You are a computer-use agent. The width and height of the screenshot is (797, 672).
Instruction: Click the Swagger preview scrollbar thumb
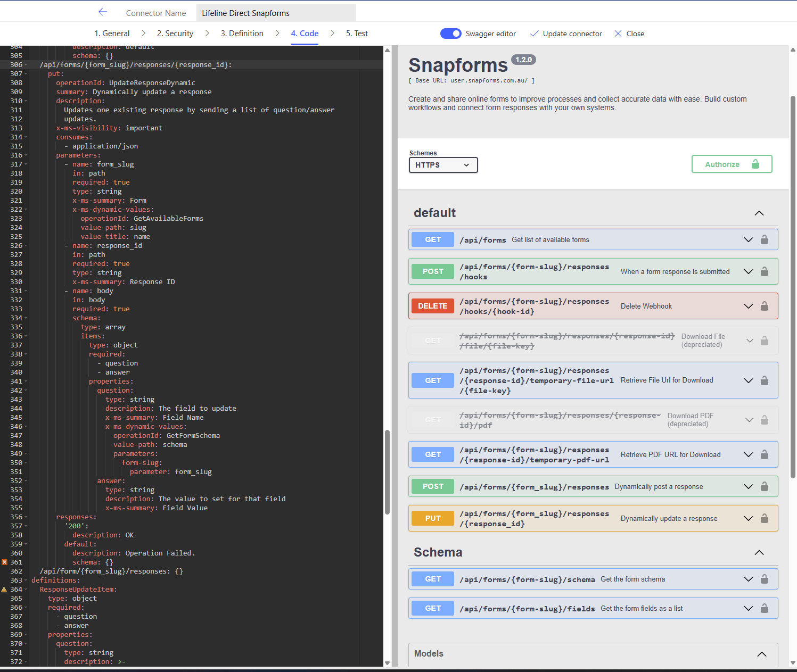[793, 287]
